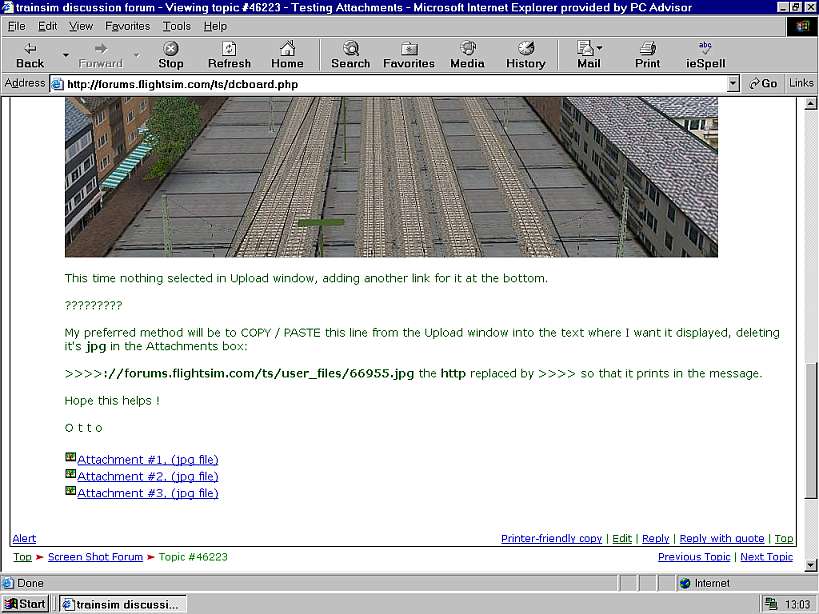Click the system tray network icon
This screenshot has height=614, width=819.
point(771,604)
